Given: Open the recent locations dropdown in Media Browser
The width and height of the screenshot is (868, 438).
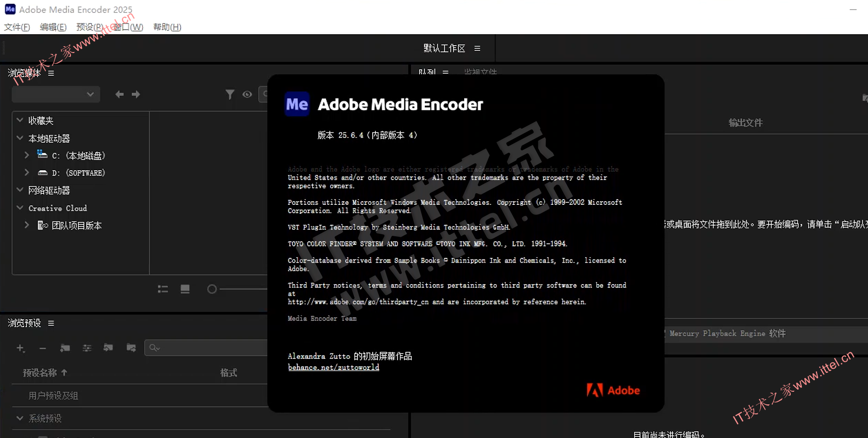Looking at the screenshot, I should 56,95.
